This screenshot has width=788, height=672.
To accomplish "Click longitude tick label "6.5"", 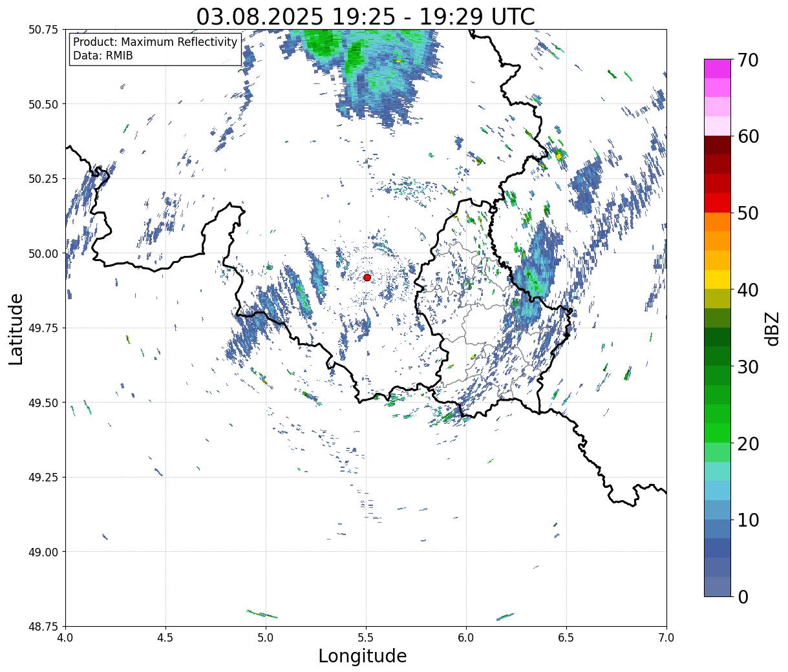I will tap(566, 638).
